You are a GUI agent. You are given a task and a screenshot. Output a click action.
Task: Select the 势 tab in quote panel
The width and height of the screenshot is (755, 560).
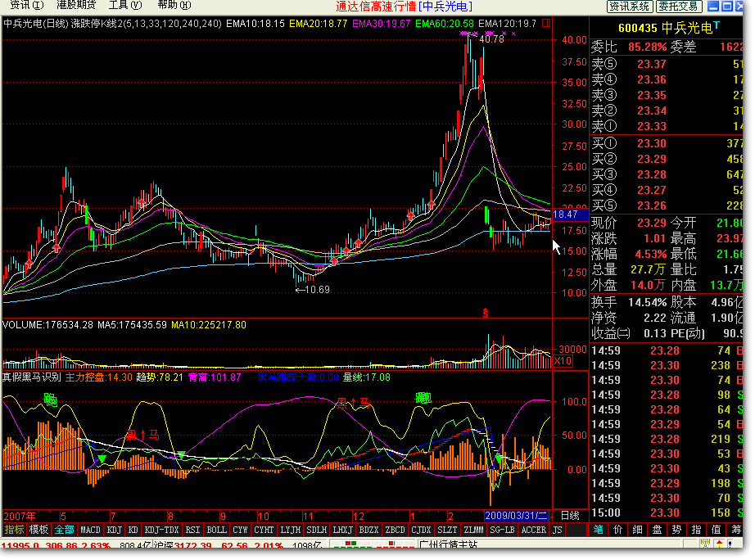click(x=676, y=530)
